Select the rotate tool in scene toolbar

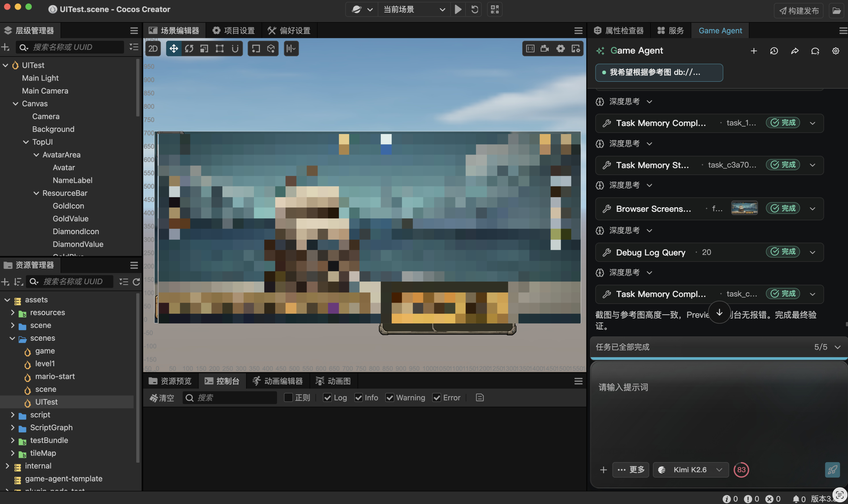tap(189, 49)
